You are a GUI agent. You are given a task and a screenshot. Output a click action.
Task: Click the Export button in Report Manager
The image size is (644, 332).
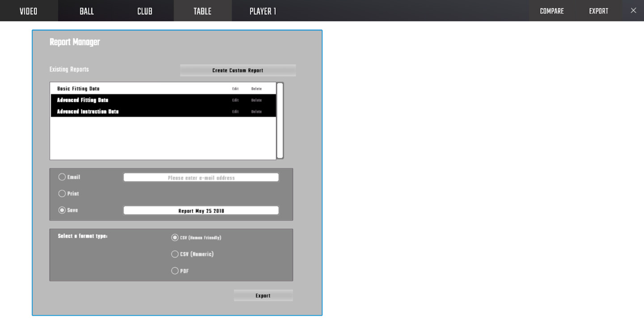coord(263,295)
